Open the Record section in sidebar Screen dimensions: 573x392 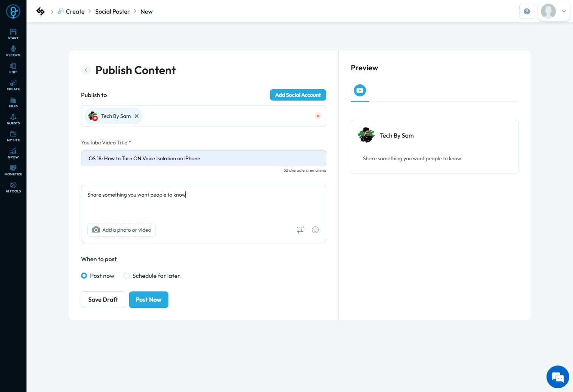click(13, 51)
